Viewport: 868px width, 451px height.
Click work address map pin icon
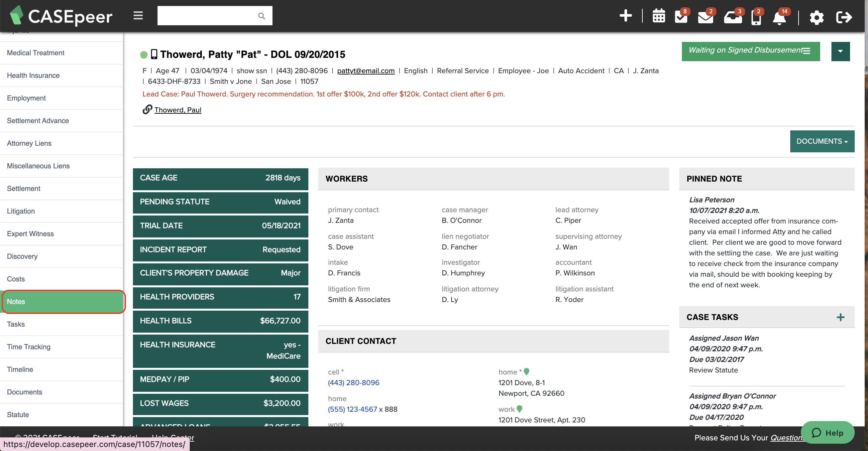click(519, 409)
